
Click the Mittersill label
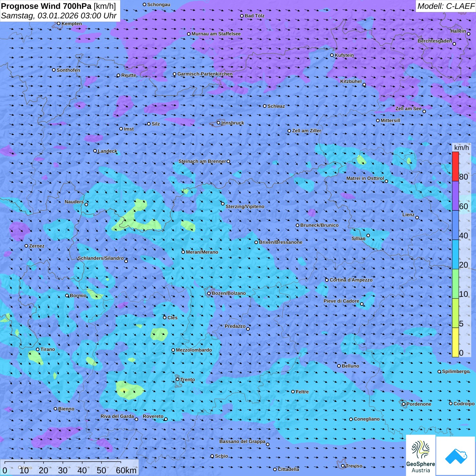click(x=391, y=120)
